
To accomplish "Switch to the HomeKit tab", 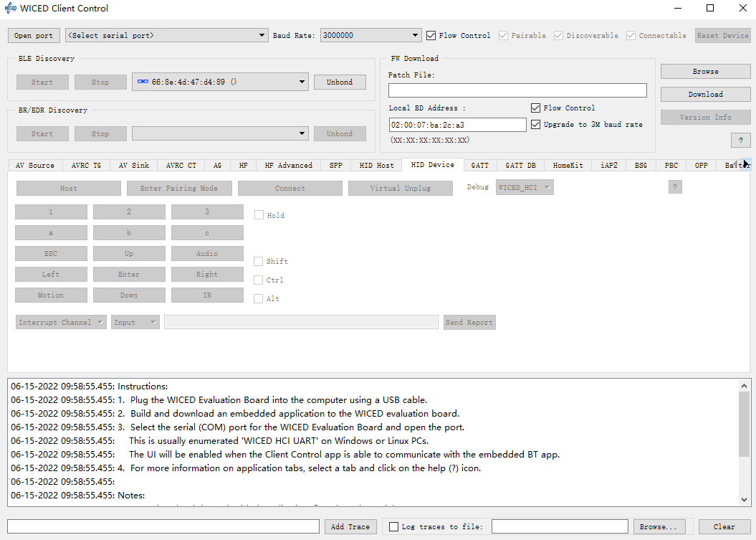I will (x=568, y=165).
